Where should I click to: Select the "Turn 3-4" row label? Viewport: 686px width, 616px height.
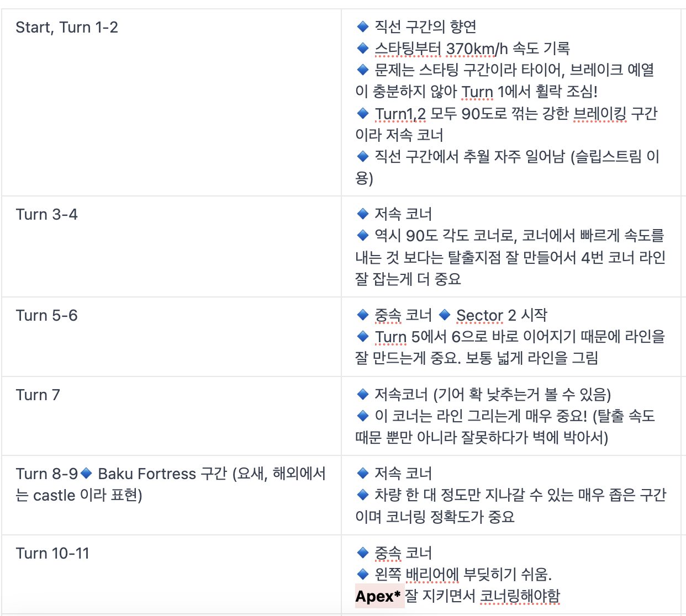(47, 215)
